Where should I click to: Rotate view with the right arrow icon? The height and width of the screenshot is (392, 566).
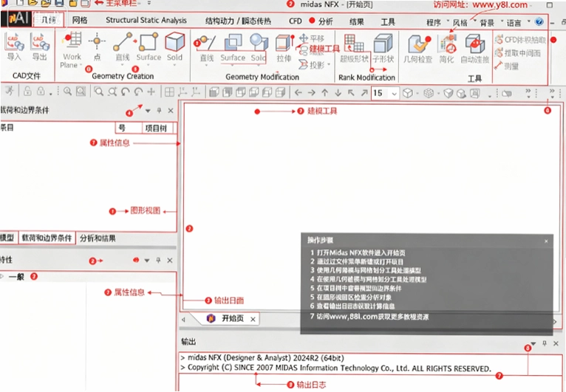pyautogui.click(x=311, y=93)
